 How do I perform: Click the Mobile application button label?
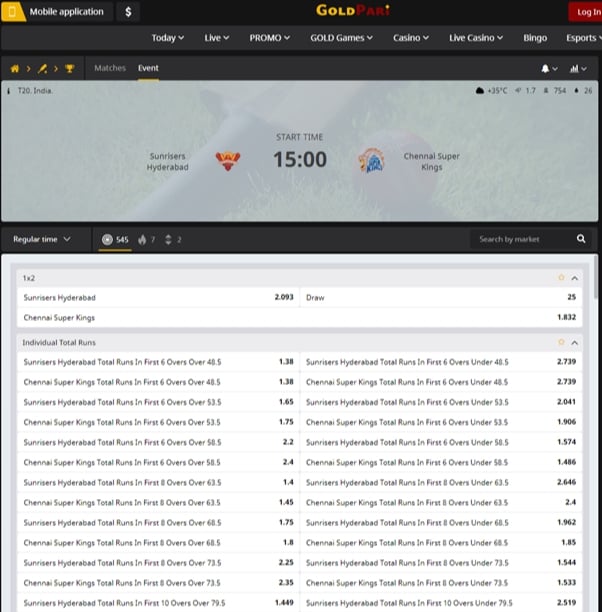(x=67, y=12)
